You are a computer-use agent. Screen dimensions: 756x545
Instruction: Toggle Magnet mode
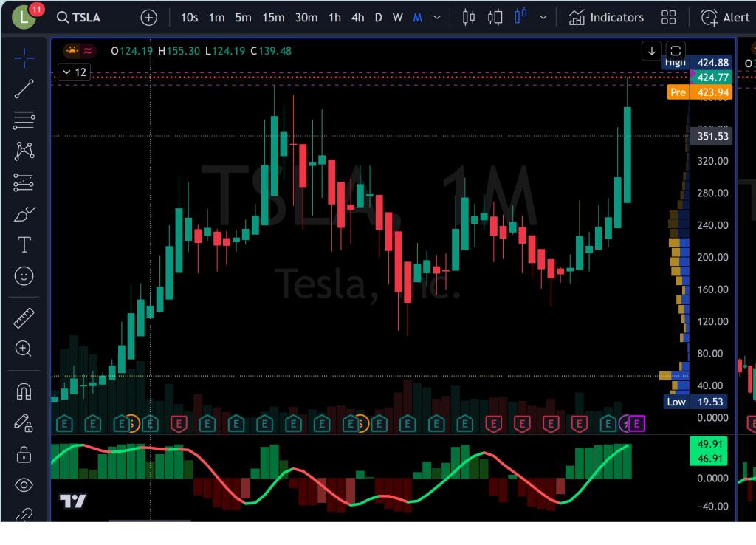[24, 391]
